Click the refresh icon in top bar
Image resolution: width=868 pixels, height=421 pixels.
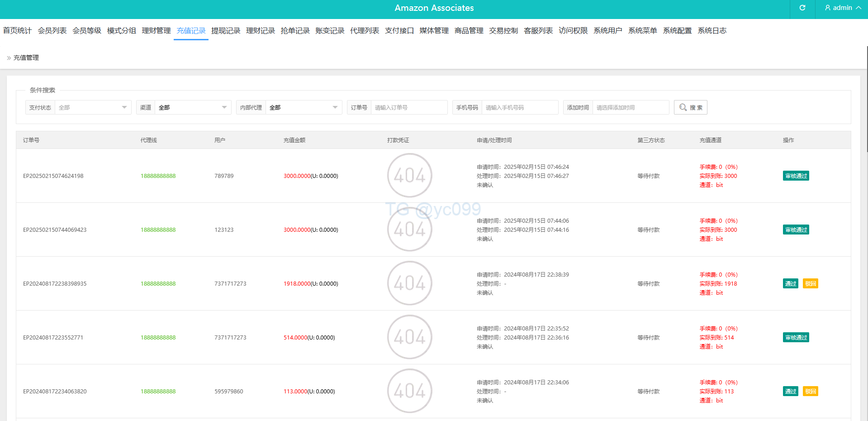point(802,8)
